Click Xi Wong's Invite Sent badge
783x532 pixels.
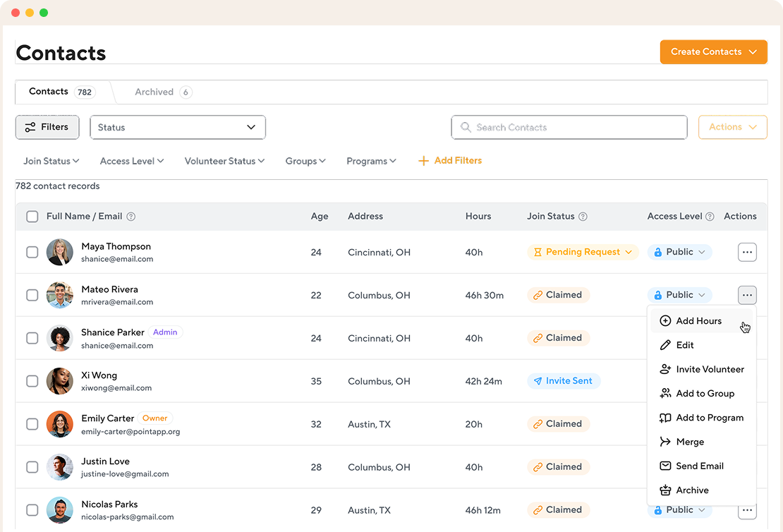point(564,381)
